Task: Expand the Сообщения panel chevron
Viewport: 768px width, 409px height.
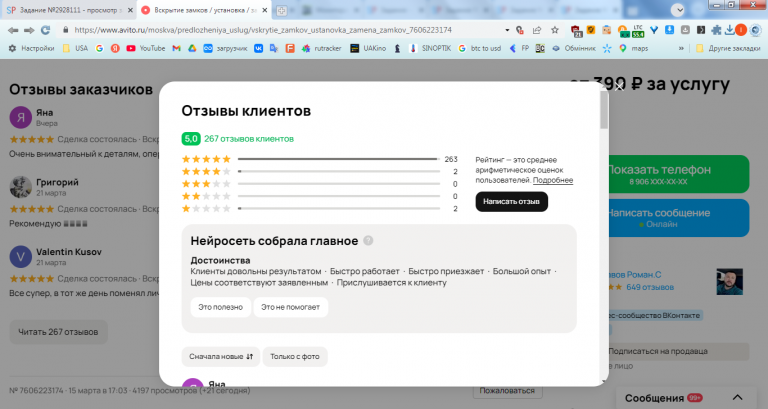Action: coord(737,398)
